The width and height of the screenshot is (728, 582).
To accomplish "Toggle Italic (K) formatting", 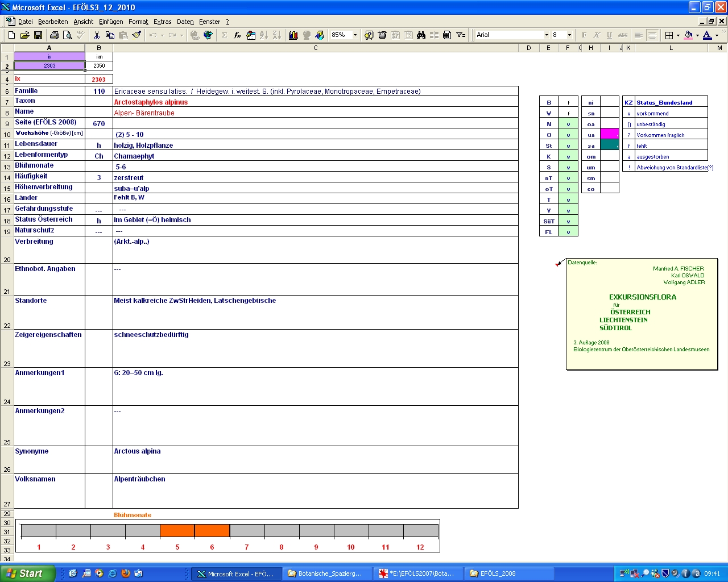I will click(597, 35).
